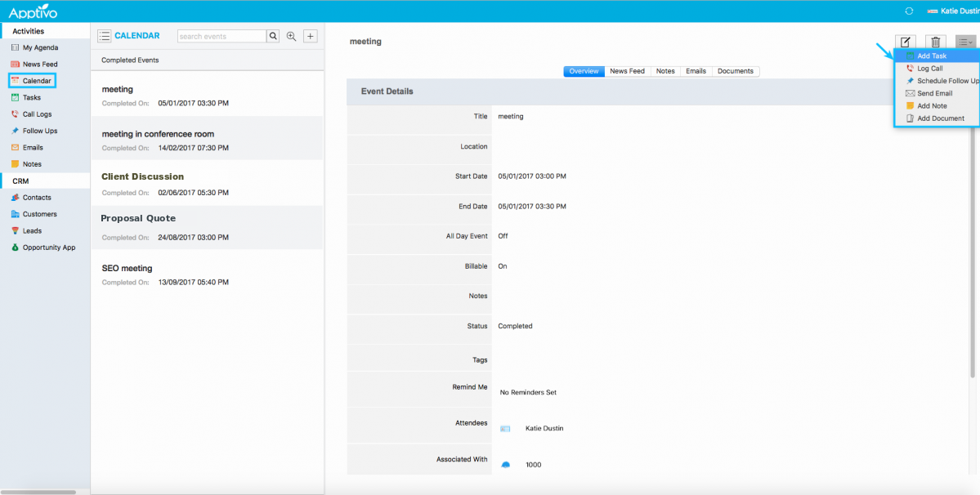Click the edit event pencil icon
The image size is (980, 495).
point(905,42)
